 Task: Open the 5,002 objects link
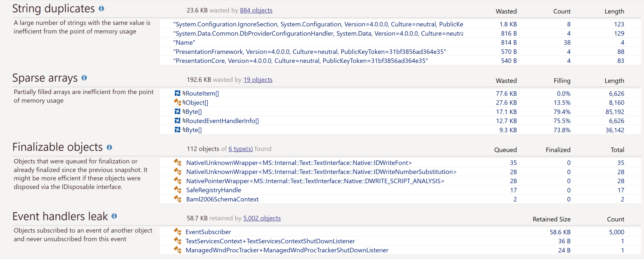point(262,218)
